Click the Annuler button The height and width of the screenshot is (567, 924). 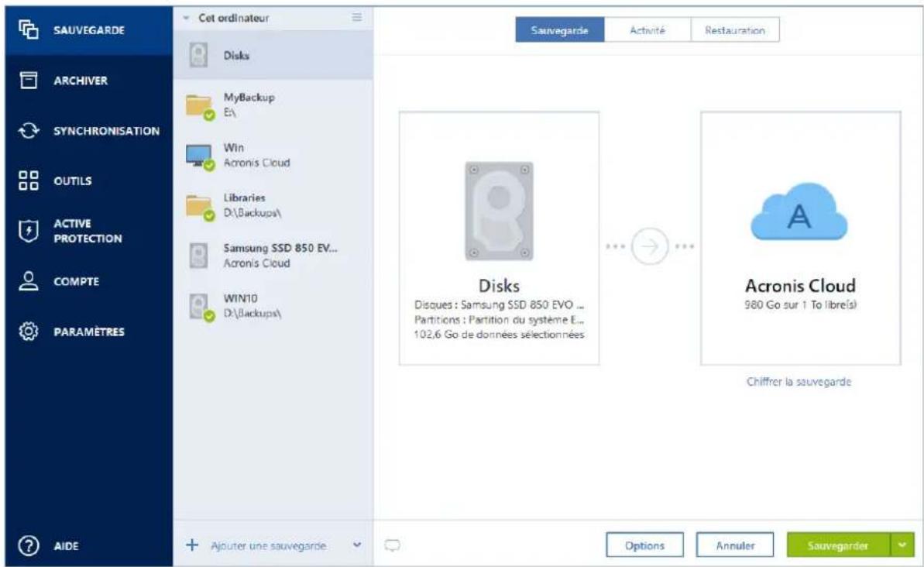pyautogui.click(x=735, y=545)
